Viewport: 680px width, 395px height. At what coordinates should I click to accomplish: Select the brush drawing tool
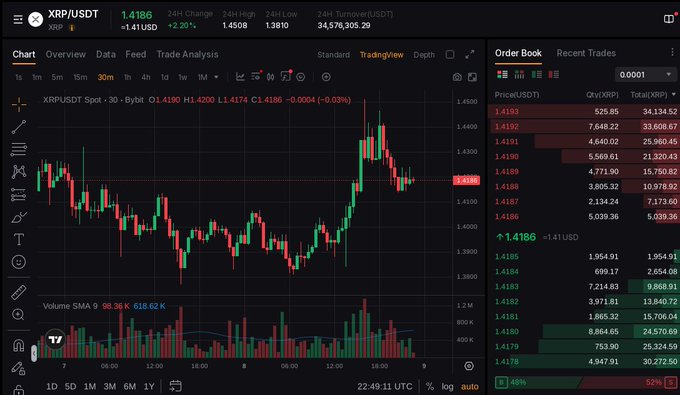19,217
